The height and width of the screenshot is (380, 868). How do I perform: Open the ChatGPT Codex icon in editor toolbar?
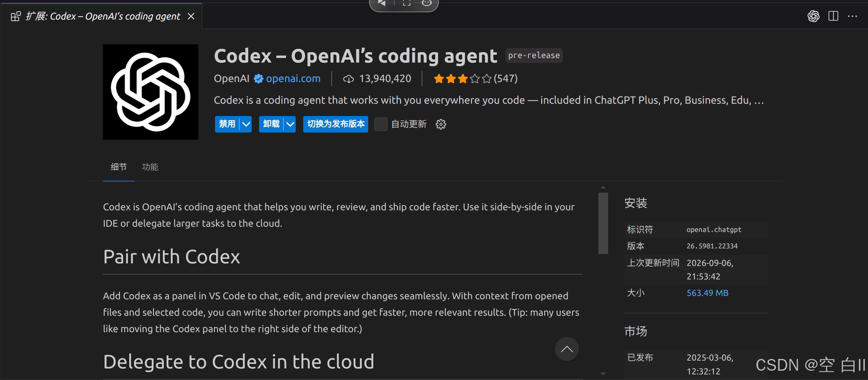click(x=813, y=16)
